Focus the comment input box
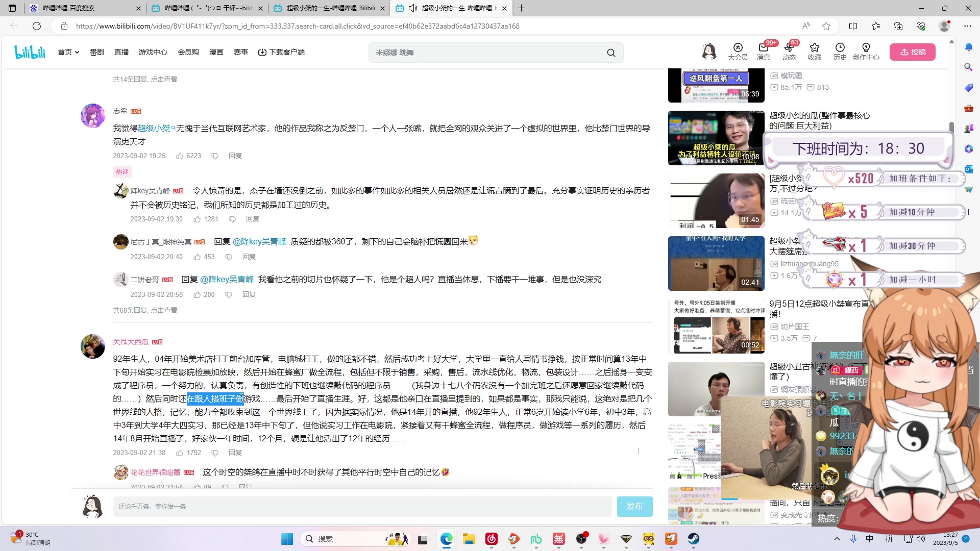Image resolution: width=980 pixels, height=551 pixels. click(x=362, y=507)
